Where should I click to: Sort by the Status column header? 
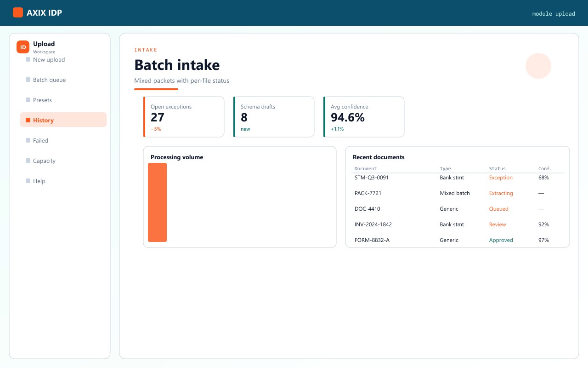497,169
